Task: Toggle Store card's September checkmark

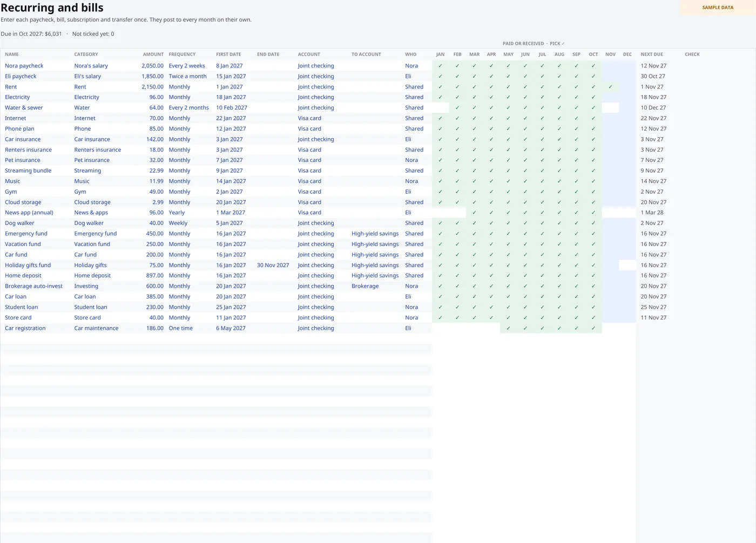Action: 576,318
